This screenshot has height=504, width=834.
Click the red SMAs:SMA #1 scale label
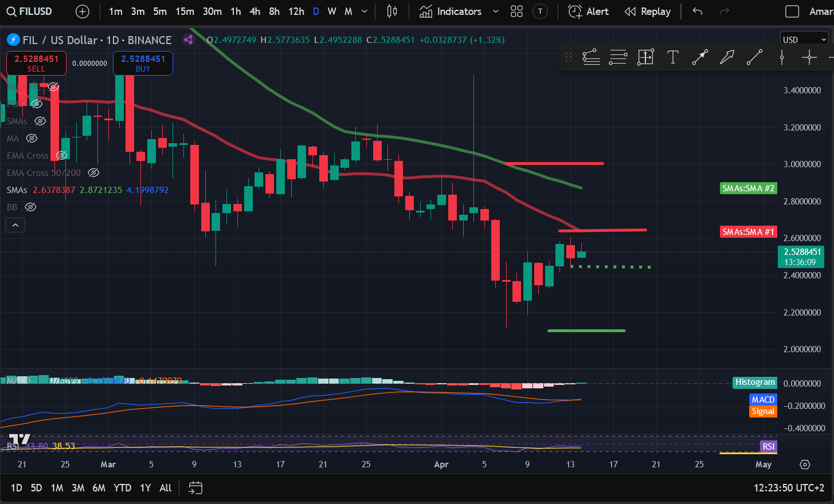[748, 232]
